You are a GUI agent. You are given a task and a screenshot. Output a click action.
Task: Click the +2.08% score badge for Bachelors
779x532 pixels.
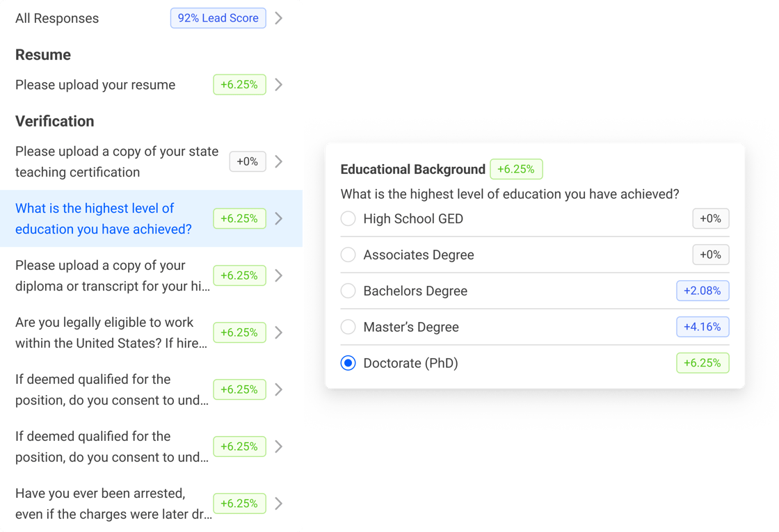click(x=702, y=291)
